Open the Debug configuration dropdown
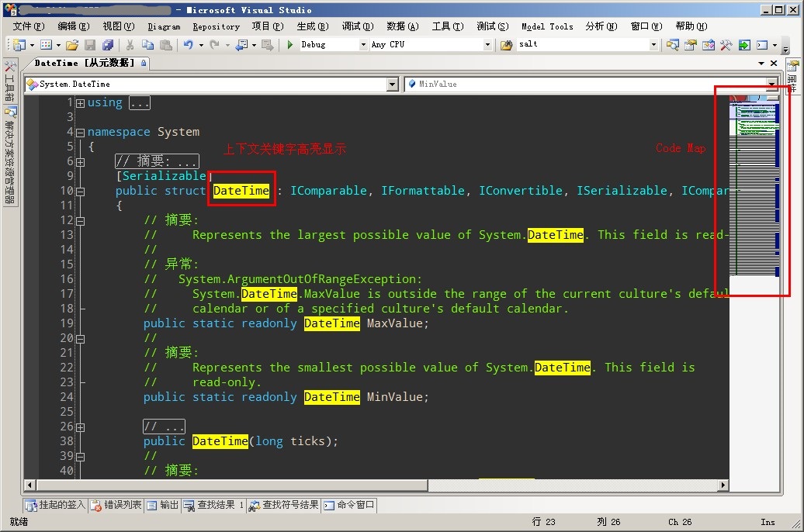804x532 pixels. pos(363,44)
